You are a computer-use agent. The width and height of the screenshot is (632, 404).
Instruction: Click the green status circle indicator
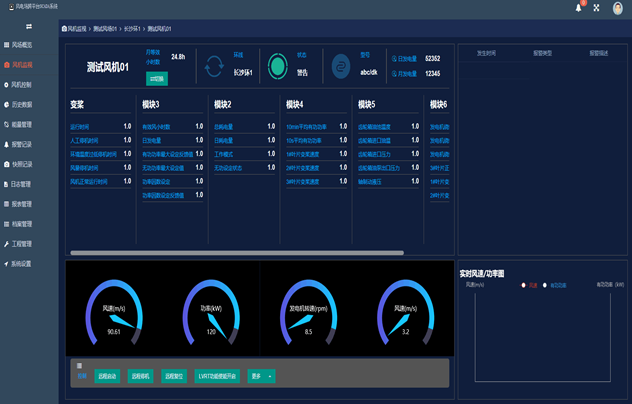click(278, 66)
